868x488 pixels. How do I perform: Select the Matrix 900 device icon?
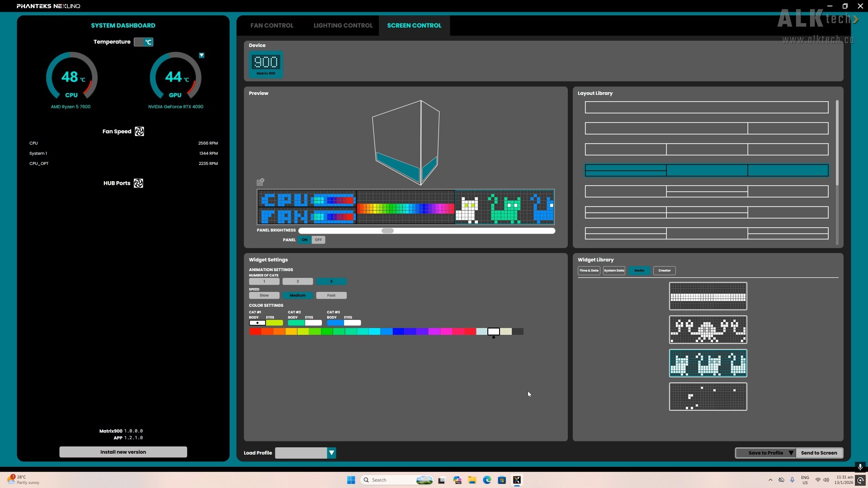266,64
